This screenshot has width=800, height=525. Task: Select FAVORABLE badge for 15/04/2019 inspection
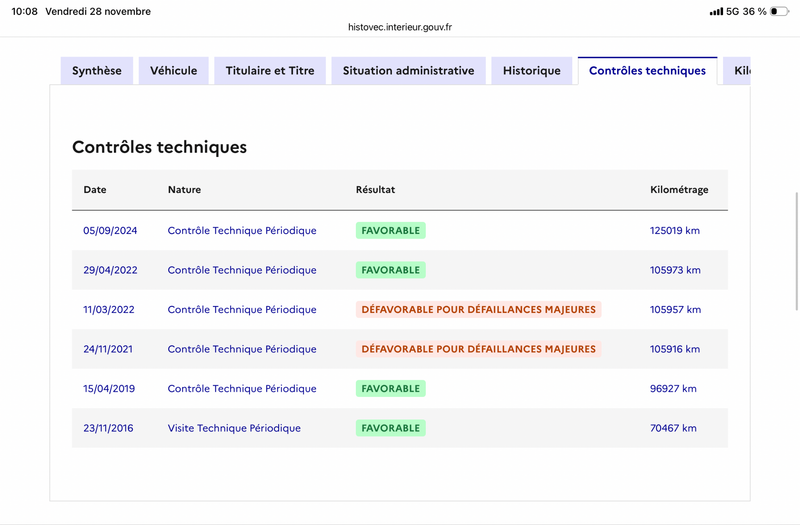390,389
